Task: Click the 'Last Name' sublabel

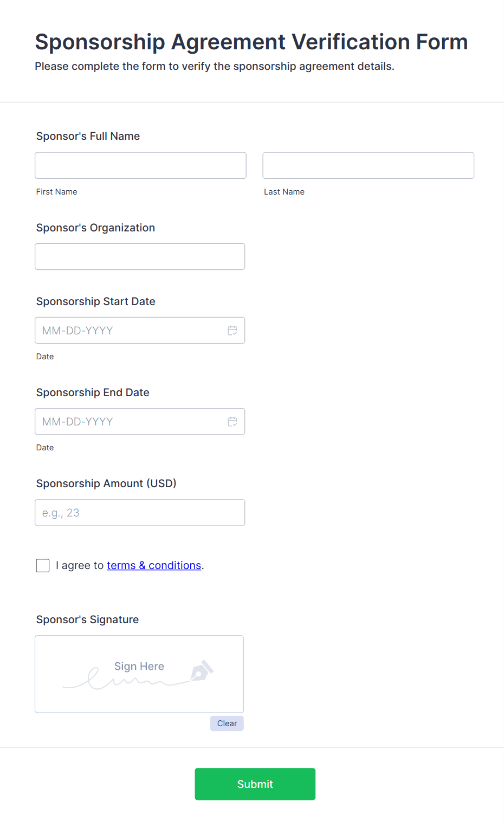Action: click(284, 192)
